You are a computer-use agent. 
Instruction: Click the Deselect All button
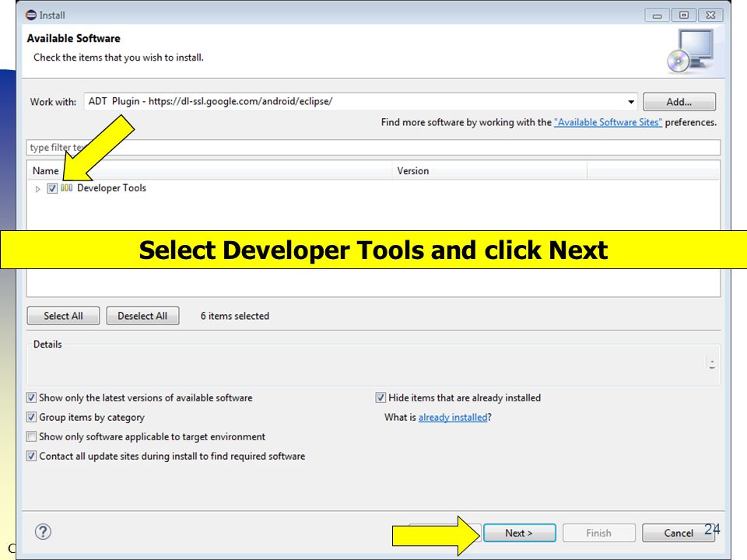pyautogui.click(x=142, y=316)
